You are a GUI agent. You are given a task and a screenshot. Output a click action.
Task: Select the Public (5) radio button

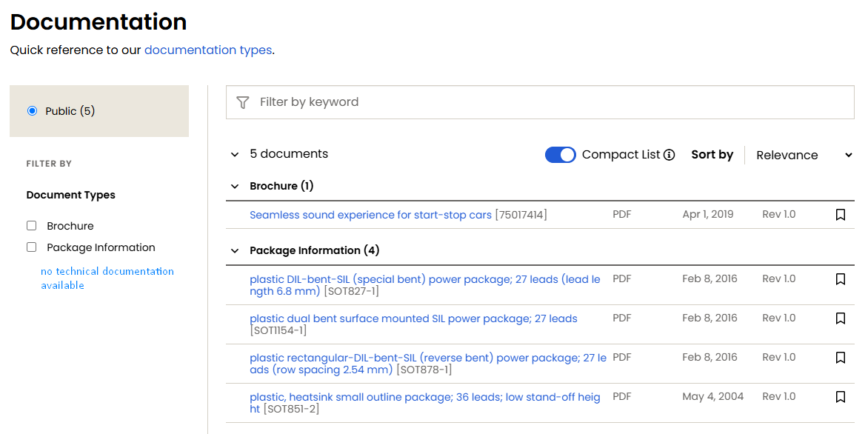32,111
